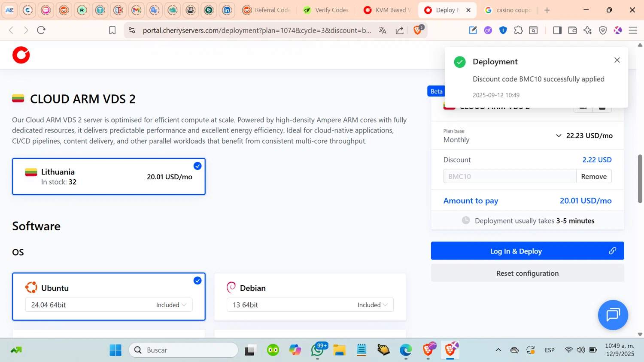Viewport: 644px width, 362px height.
Task: Open File Explorer from the taskbar
Action: [339, 350]
